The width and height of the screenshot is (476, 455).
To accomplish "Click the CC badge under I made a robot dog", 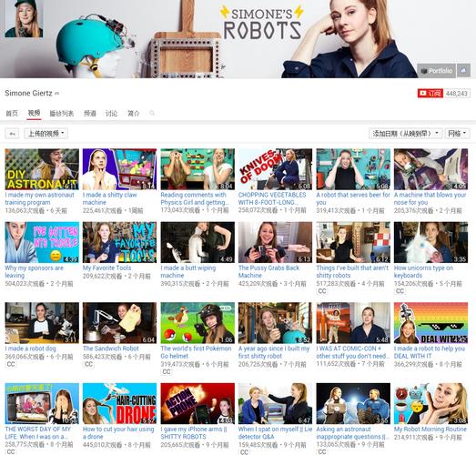I will click(x=11, y=364).
